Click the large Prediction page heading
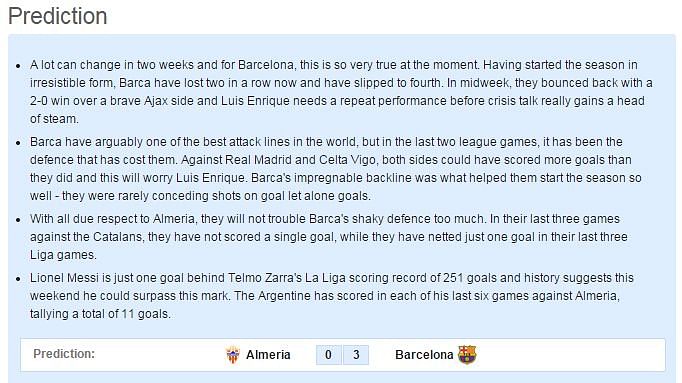The height and width of the screenshot is (383, 682). click(x=57, y=17)
